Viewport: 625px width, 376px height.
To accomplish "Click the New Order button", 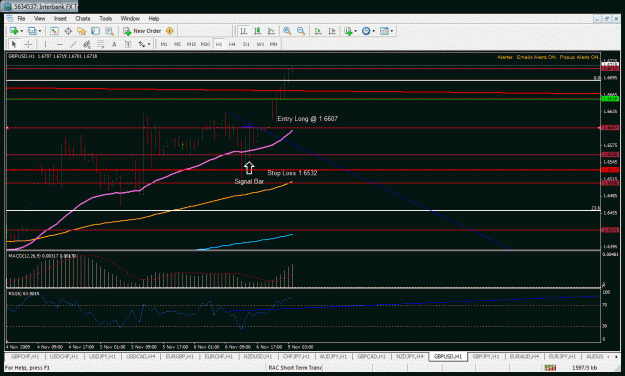I will pyautogui.click(x=142, y=31).
